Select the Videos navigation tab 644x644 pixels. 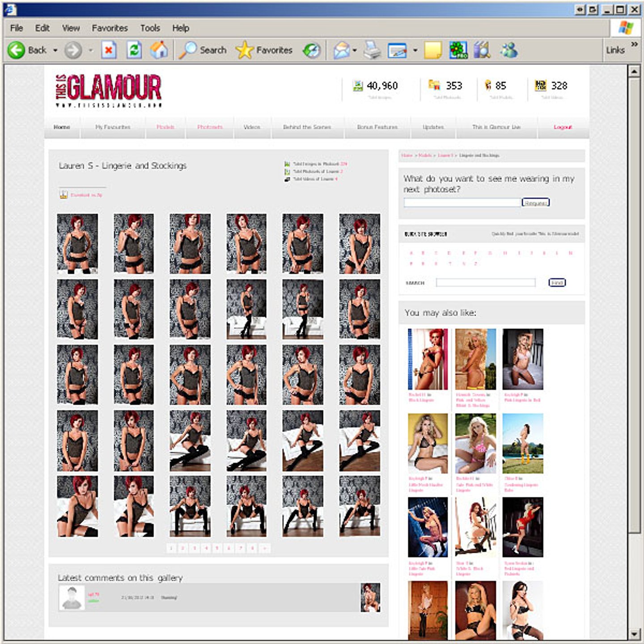click(252, 127)
